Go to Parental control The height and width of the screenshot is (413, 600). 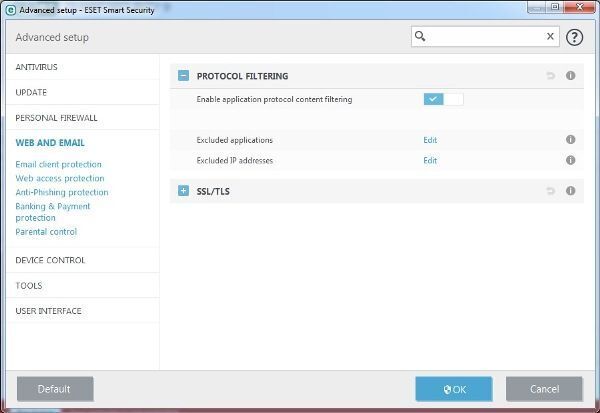pyautogui.click(x=46, y=232)
